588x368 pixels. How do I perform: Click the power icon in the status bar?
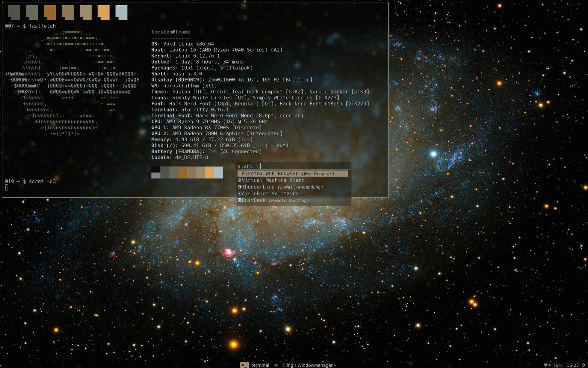[583, 365]
